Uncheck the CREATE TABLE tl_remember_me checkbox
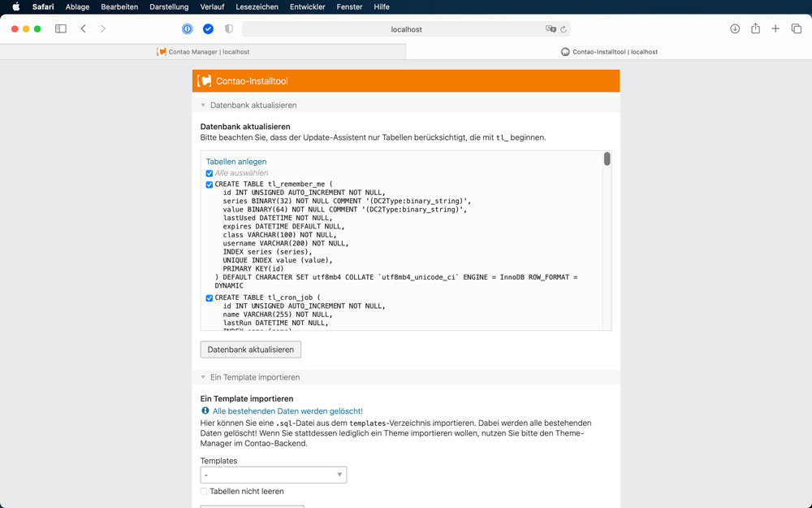This screenshot has height=508, width=812. 209,185
